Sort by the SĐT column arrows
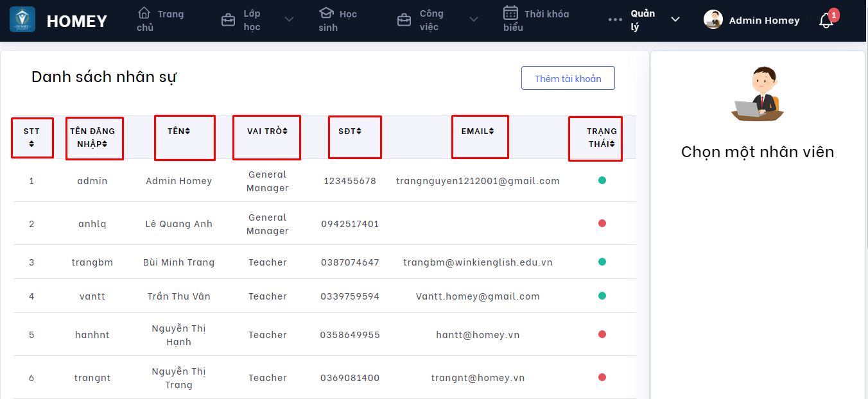 tap(359, 132)
